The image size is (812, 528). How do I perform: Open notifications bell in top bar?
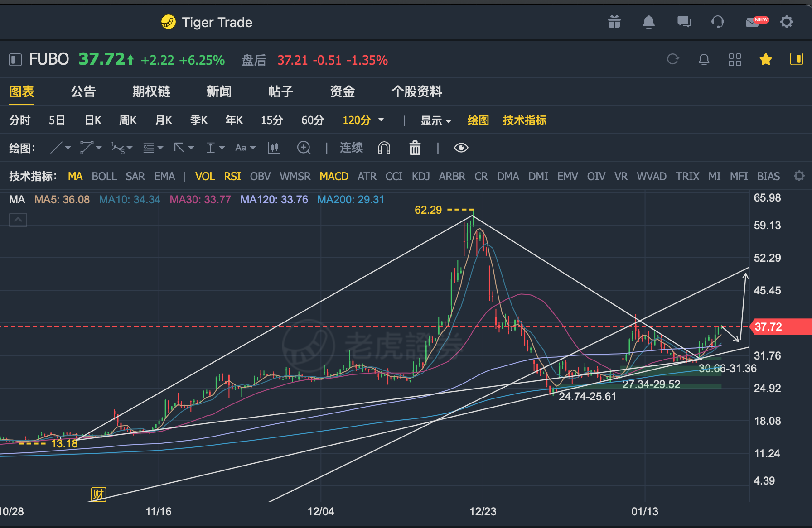pyautogui.click(x=649, y=22)
